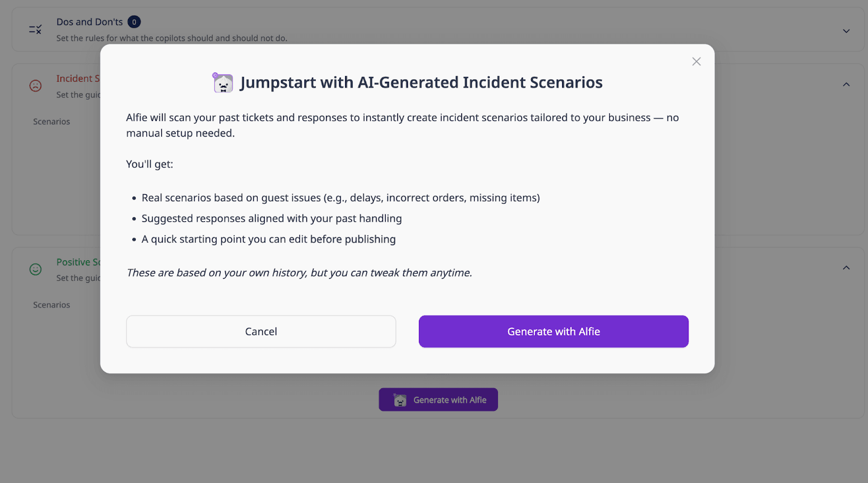Click the Alfie mascot icon in the dialog title
868x483 pixels.
tap(222, 83)
